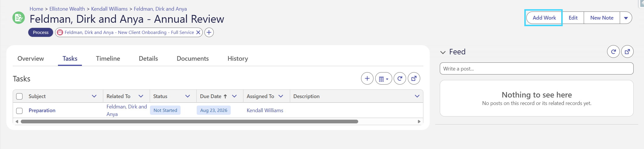Click the onboarding process chip icon
The height and width of the screenshot is (149, 644).
60,33
